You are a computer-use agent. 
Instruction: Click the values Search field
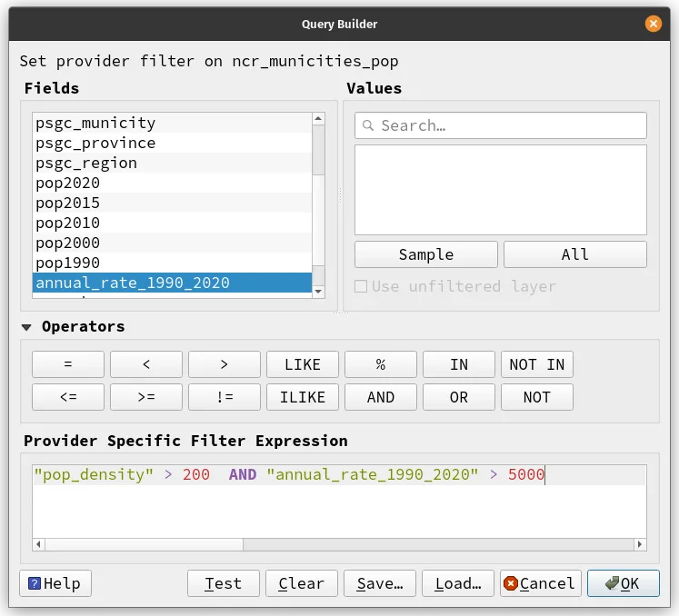501,125
